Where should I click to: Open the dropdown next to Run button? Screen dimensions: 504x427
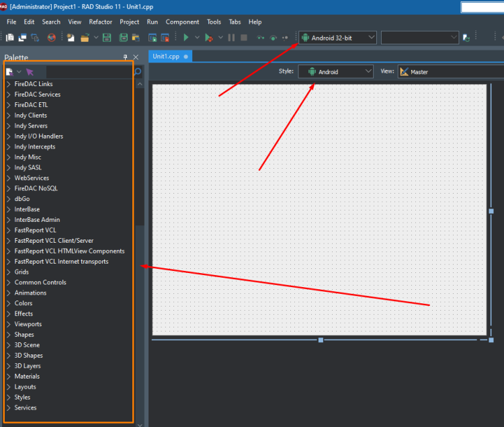[197, 37]
